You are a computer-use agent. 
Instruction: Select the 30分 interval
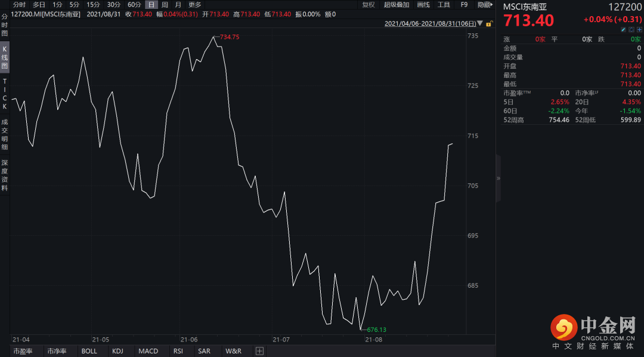(114, 5)
